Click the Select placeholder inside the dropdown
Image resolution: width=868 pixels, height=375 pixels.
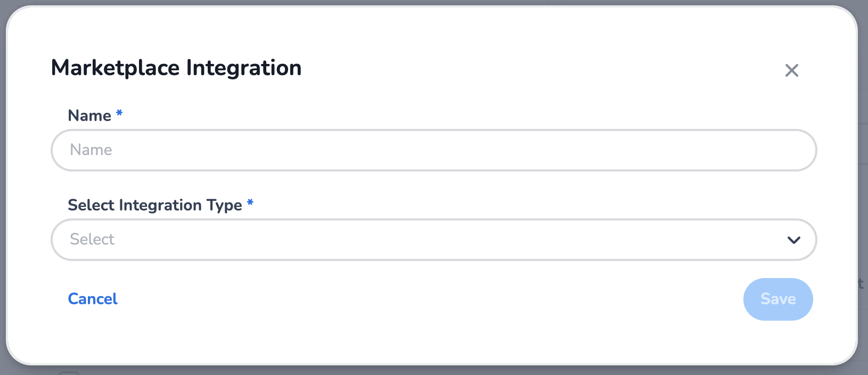pos(91,239)
